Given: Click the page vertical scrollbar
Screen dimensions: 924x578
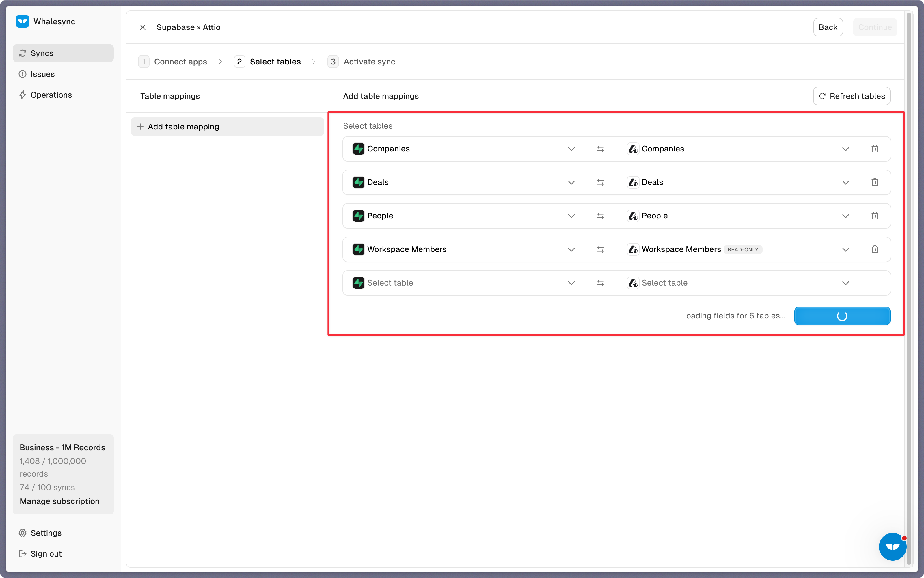Looking at the screenshot, I should click(909, 289).
